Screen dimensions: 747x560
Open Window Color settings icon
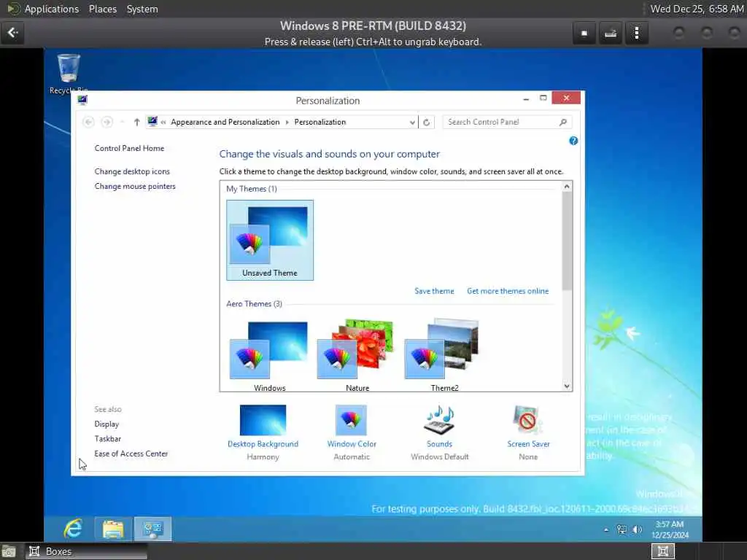(x=351, y=420)
